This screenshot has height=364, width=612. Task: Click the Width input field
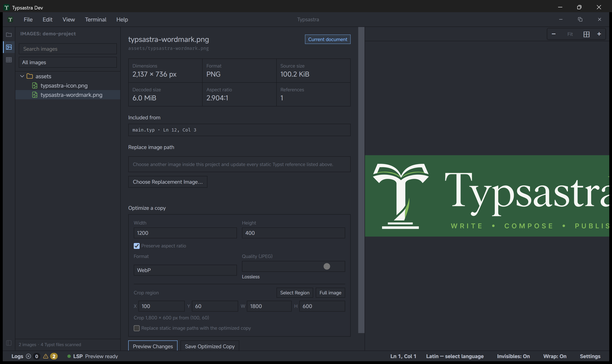tap(185, 233)
